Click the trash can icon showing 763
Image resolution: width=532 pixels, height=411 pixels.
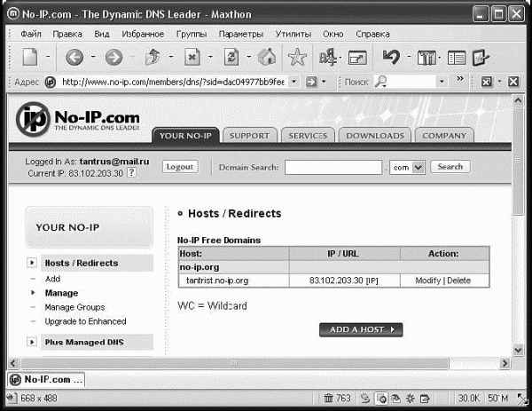pyautogui.click(x=328, y=398)
